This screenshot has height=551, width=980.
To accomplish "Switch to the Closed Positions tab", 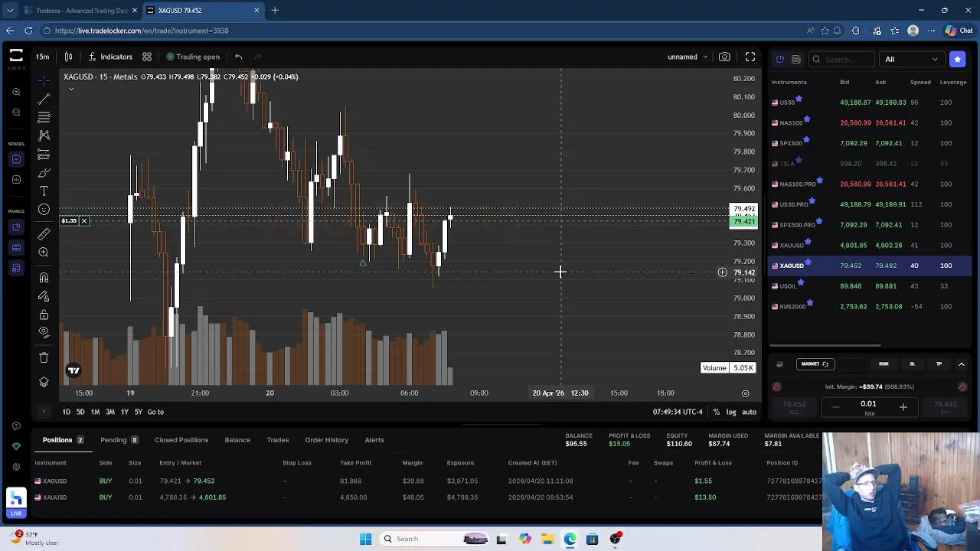I will coord(181,440).
